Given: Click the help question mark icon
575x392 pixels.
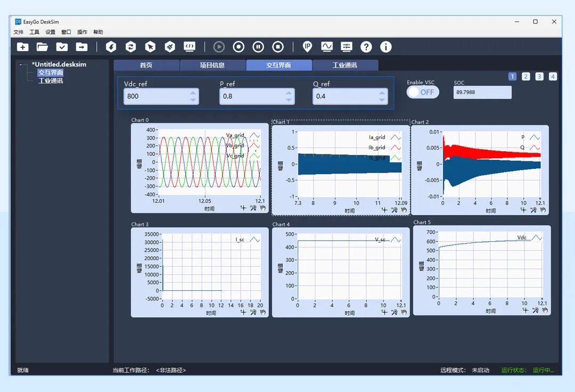Looking at the screenshot, I should (x=366, y=47).
